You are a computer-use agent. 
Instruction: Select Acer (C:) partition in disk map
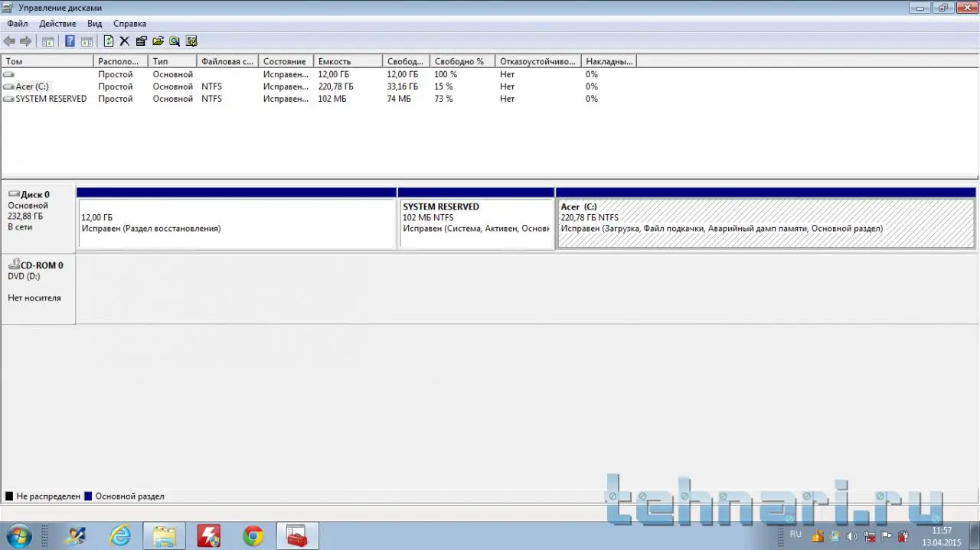766,219
